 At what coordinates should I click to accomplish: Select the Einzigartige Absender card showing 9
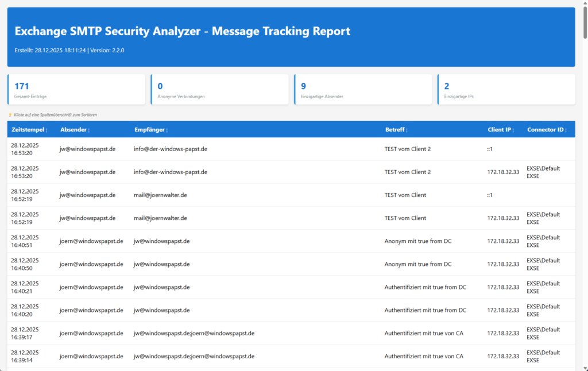pos(363,89)
